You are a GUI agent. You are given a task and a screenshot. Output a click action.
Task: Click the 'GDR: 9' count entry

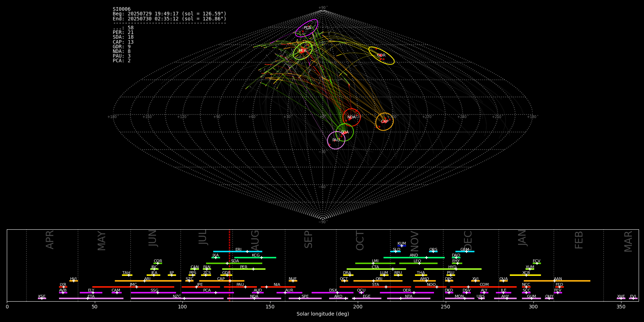coord(122,47)
